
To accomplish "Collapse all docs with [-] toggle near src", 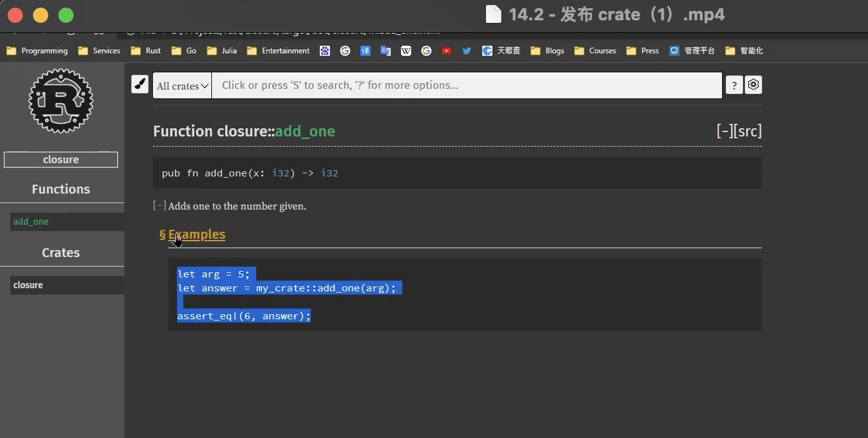I will pos(725,131).
